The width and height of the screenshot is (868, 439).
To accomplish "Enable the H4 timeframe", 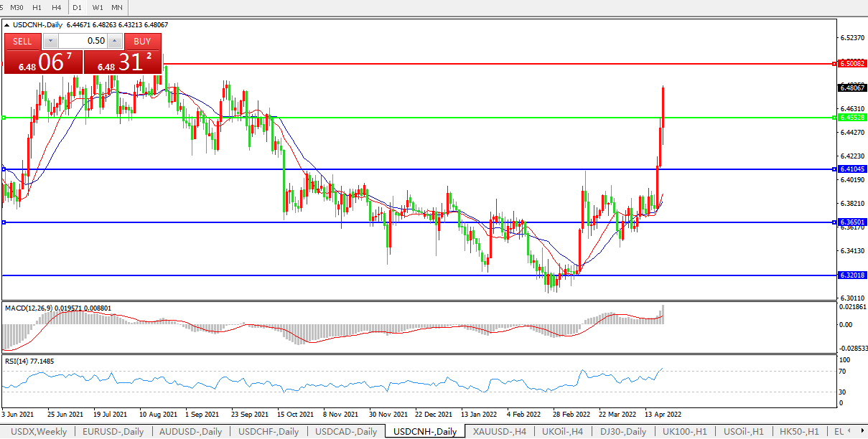I will [x=57, y=7].
